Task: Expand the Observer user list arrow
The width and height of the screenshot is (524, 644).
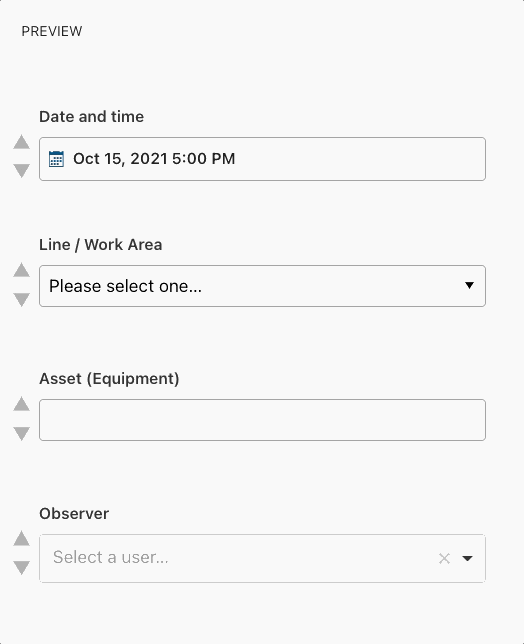Action: point(467,558)
